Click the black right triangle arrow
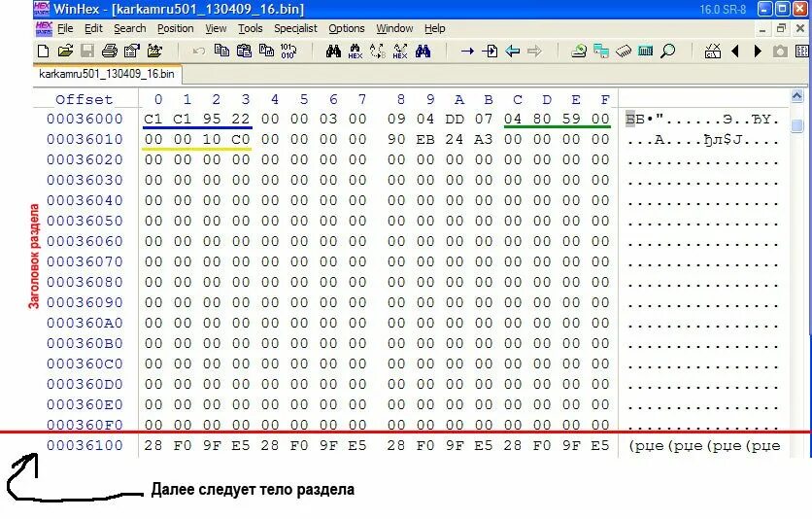The width and height of the screenshot is (812, 519). [x=758, y=51]
